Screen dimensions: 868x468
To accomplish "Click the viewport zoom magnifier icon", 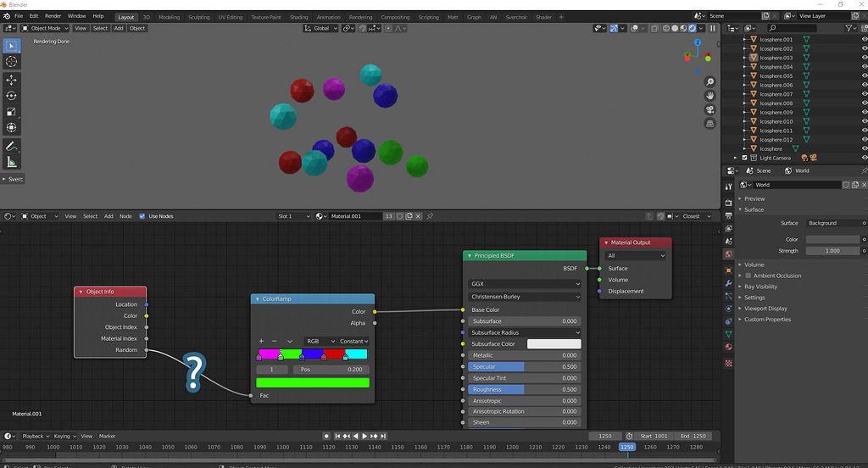I will 709,82.
